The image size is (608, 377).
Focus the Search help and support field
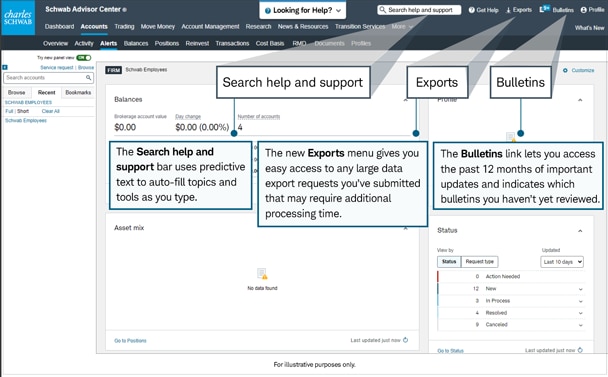[419, 10]
